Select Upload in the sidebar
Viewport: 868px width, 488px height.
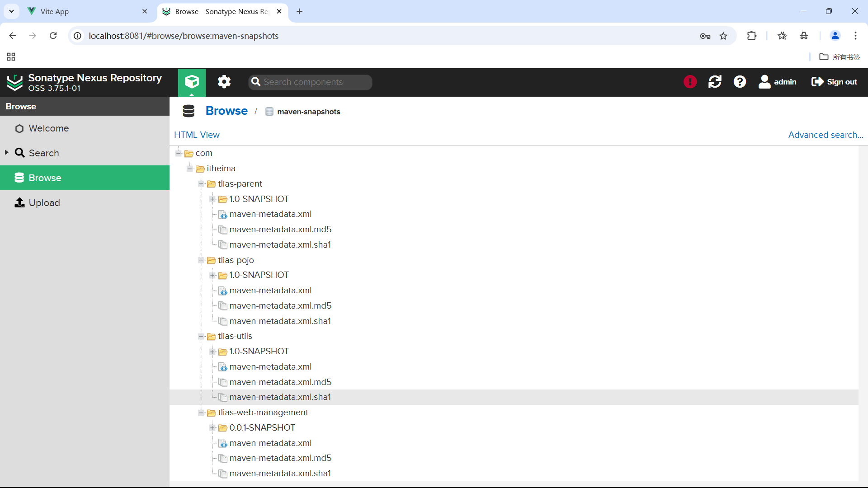click(44, 203)
